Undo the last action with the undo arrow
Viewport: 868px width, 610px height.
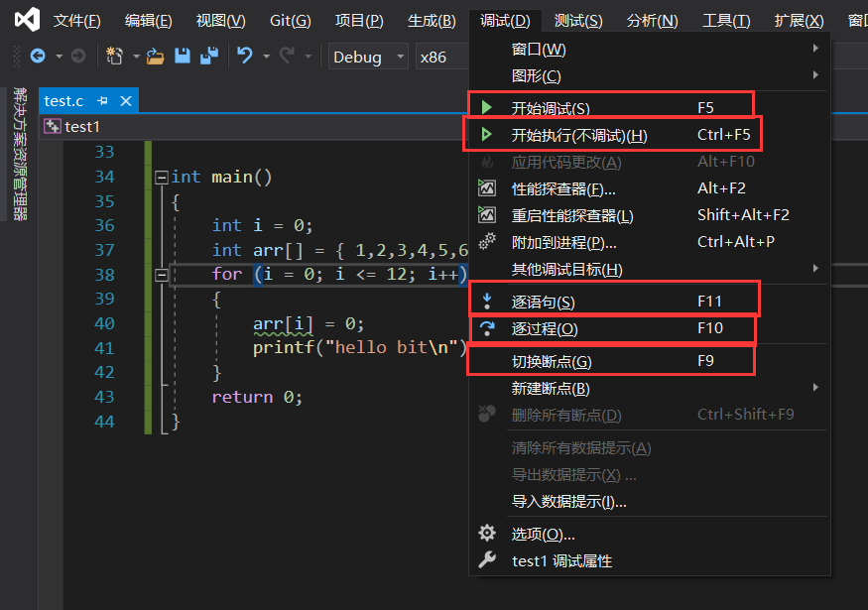click(x=245, y=56)
